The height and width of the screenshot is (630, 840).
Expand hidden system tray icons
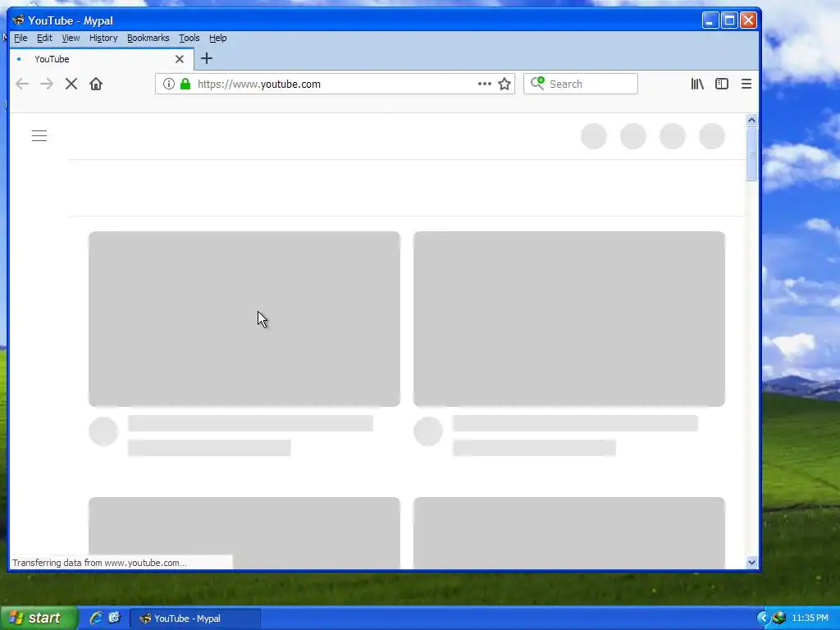click(763, 619)
